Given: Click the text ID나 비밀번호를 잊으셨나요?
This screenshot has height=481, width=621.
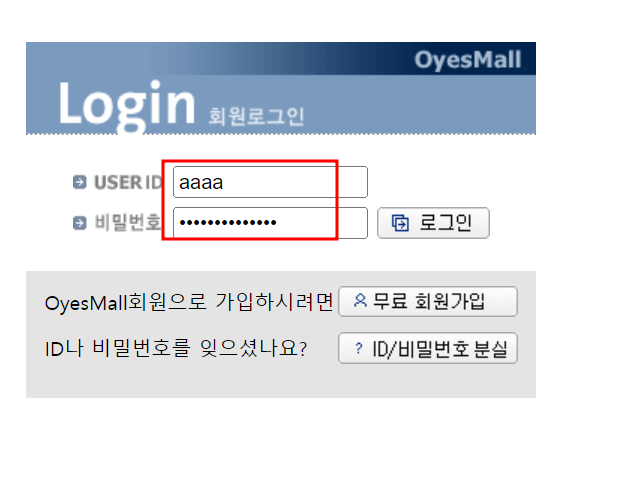Looking at the screenshot, I should [176, 349].
